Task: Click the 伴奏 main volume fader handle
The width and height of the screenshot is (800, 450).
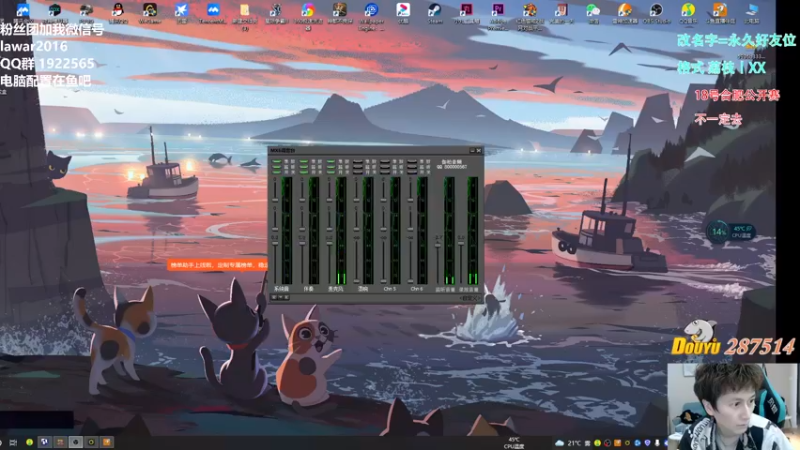Action: pos(302,243)
